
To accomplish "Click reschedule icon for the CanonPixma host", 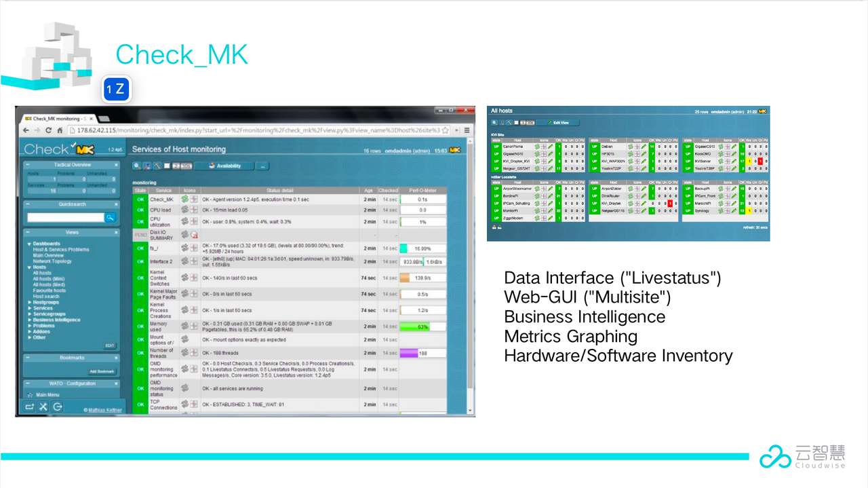I will pos(536,147).
